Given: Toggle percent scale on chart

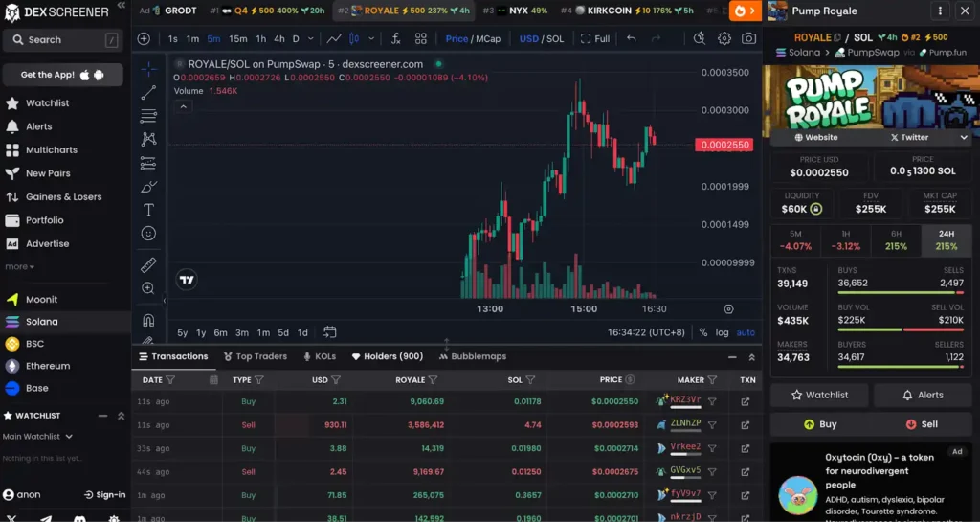Looking at the screenshot, I should pos(703,332).
